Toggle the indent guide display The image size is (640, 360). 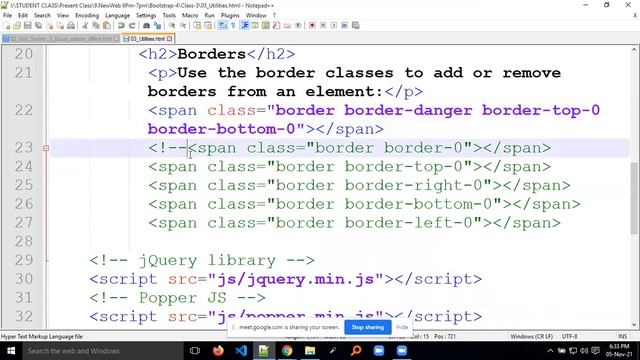pos(245,25)
